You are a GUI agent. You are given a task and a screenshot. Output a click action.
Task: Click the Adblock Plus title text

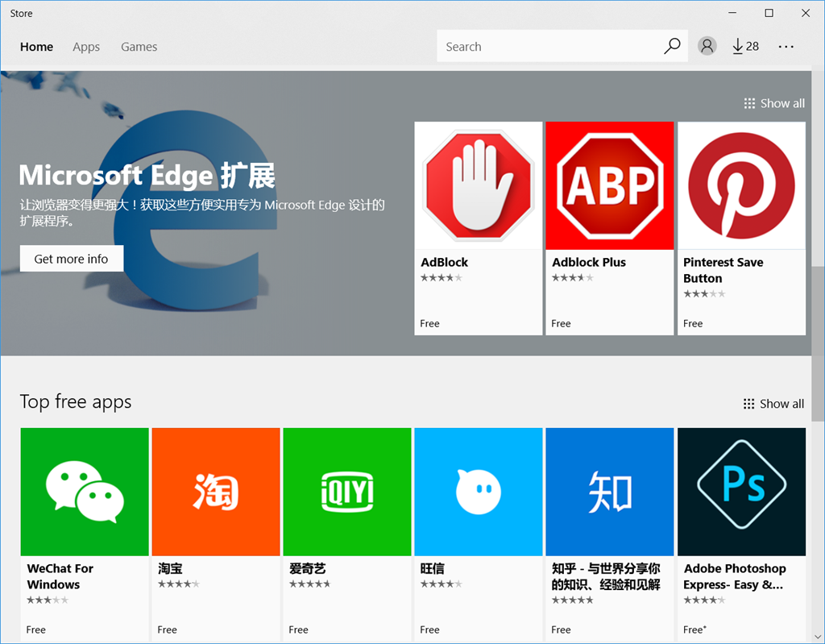pyautogui.click(x=589, y=262)
